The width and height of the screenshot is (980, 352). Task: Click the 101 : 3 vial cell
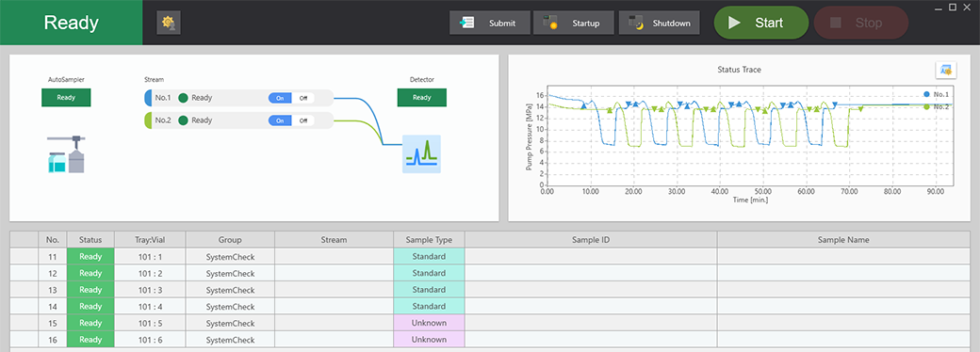click(x=150, y=290)
